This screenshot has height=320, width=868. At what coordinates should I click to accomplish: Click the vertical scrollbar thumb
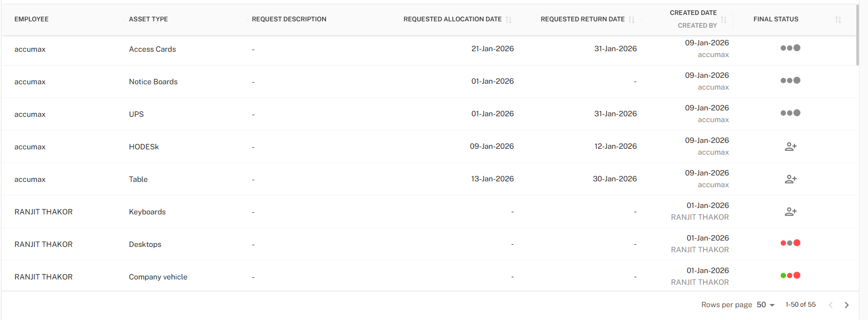[857, 35]
